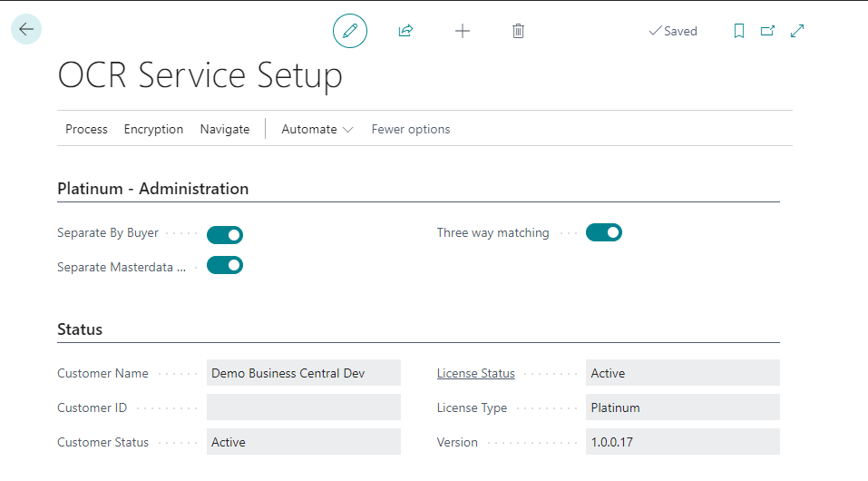868x481 pixels.
Task: Click Fewer options
Action: pos(410,129)
